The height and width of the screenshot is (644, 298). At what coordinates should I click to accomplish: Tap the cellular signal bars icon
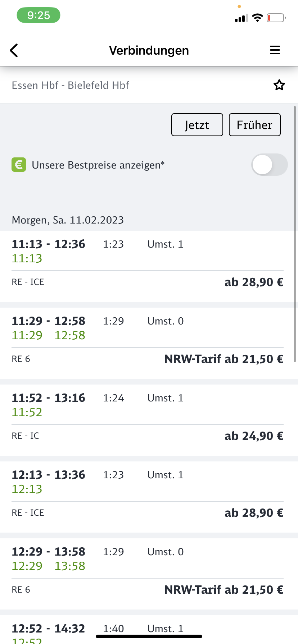[241, 18]
